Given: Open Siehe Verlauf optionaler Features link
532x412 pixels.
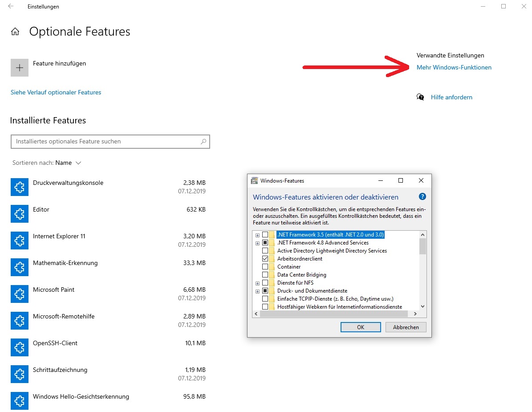Looking at the screenshot, I should click(56, 92).
